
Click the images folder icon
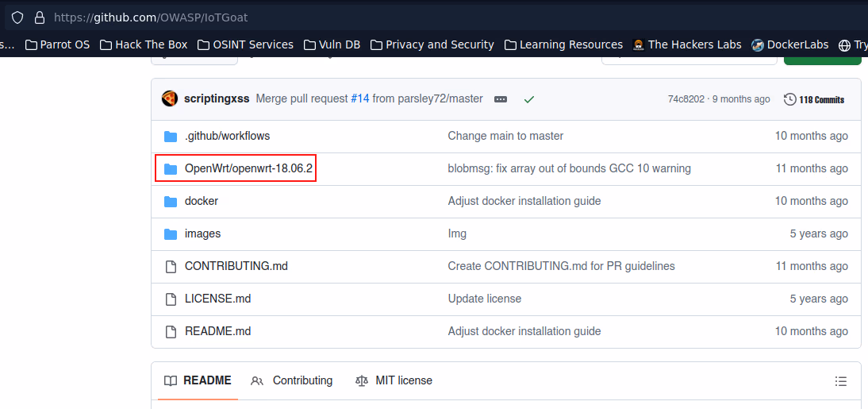click(x=170, y=233)
